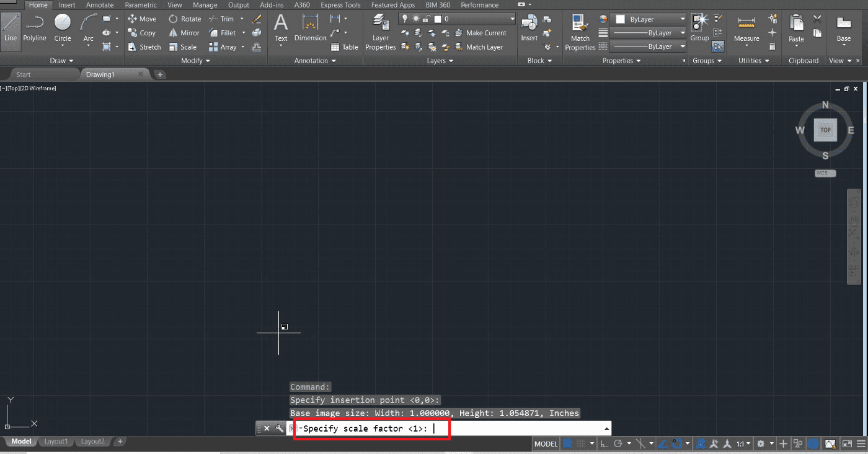Screen dimensions: 868x454
Task: Click the TOP face of ViewCube
Action: (x=825, y=130)
